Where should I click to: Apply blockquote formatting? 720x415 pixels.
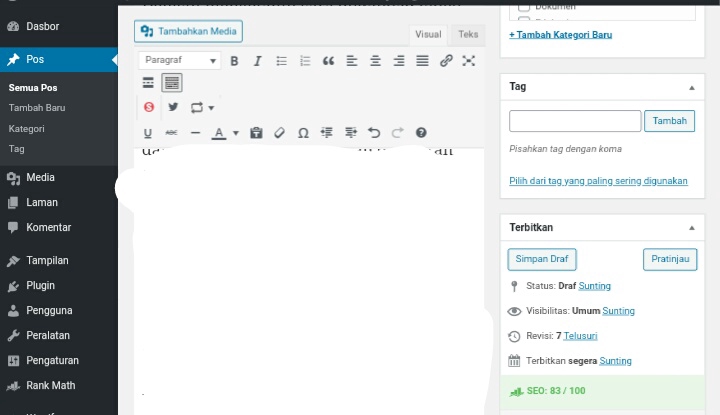point(328,61)
